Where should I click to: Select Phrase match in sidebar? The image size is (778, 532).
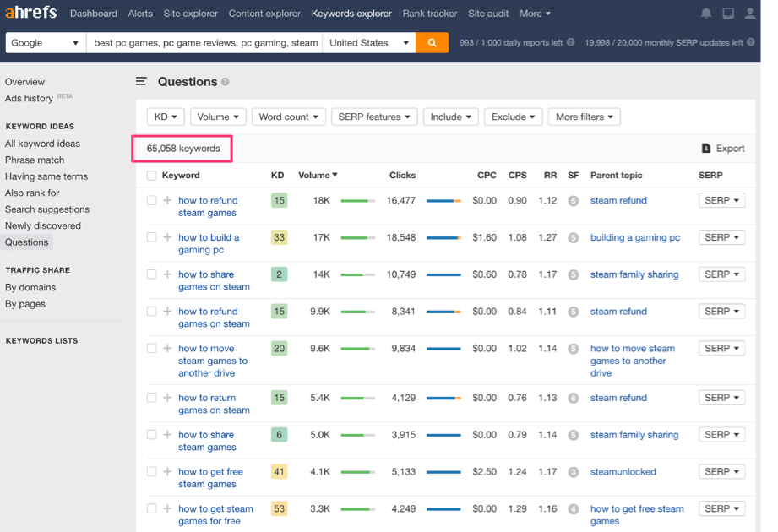35,160
